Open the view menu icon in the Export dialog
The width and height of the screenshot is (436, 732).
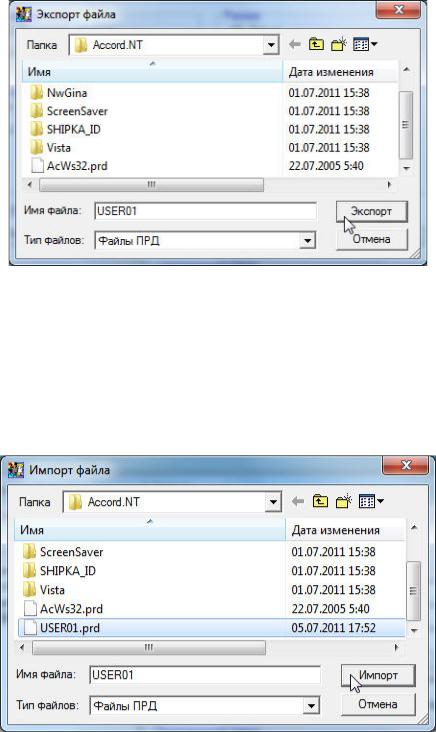[365, 45]
